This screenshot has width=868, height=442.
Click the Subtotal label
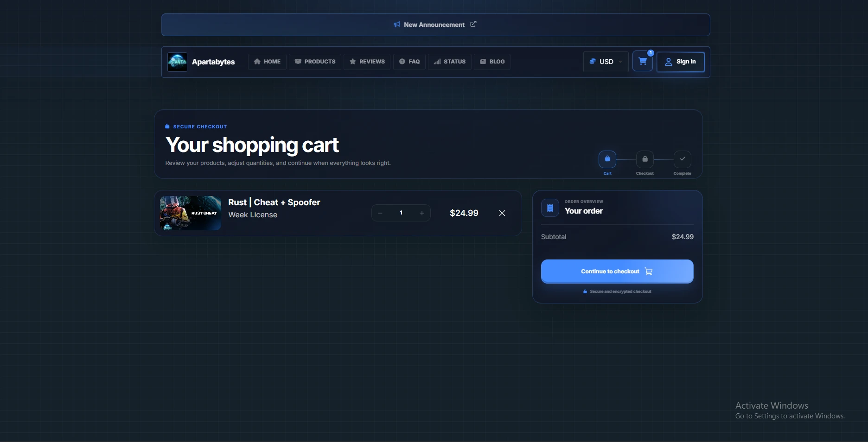pos(554,237)
